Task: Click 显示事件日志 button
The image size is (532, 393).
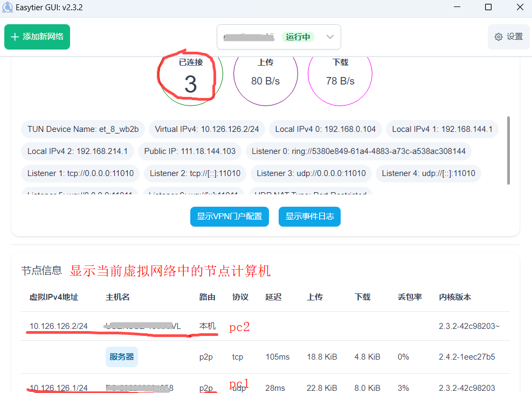Action: (x=309, y=216)
